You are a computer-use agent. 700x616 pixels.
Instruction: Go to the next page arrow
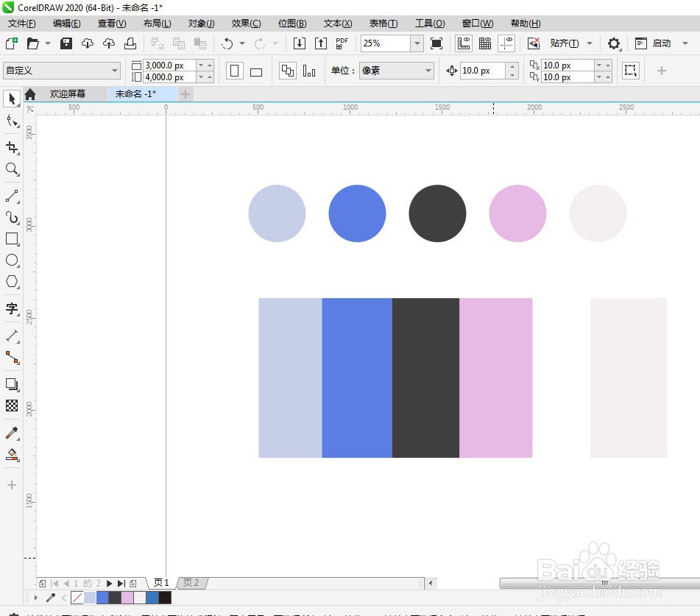click(x=109, y=584)
